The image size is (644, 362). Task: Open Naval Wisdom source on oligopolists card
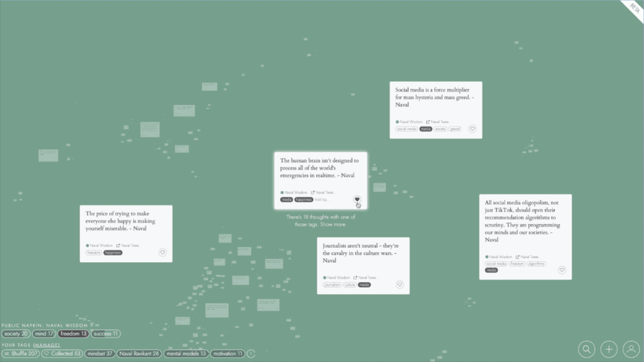click(499, 257)
